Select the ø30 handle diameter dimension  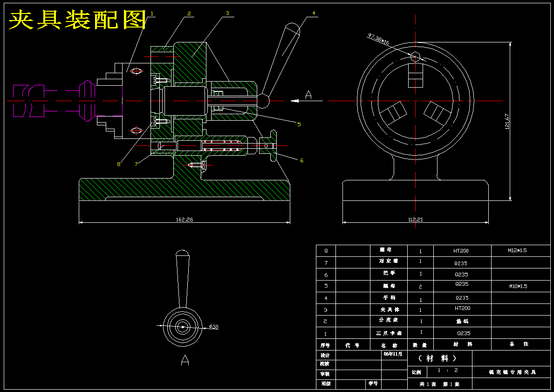pos(213,327)
